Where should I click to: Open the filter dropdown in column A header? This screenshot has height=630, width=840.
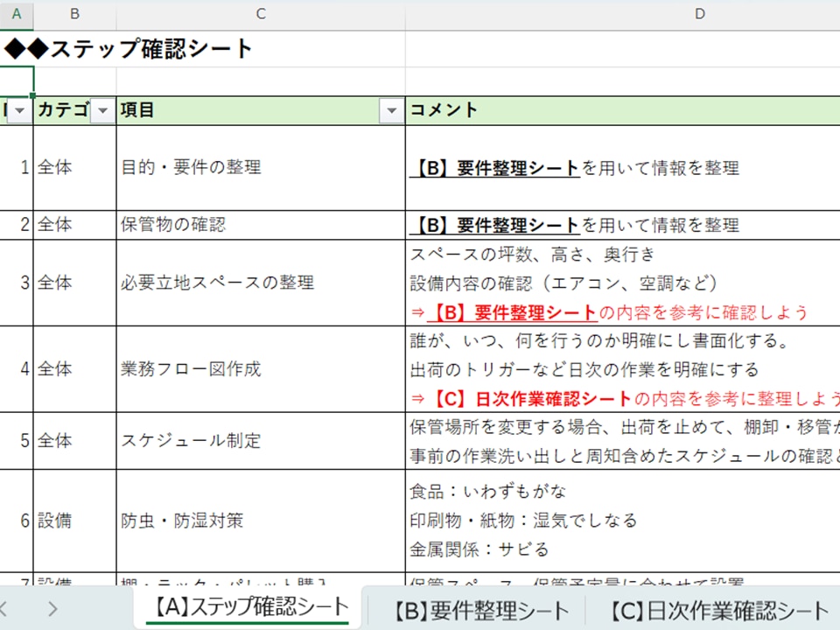[x=19, y=110]
